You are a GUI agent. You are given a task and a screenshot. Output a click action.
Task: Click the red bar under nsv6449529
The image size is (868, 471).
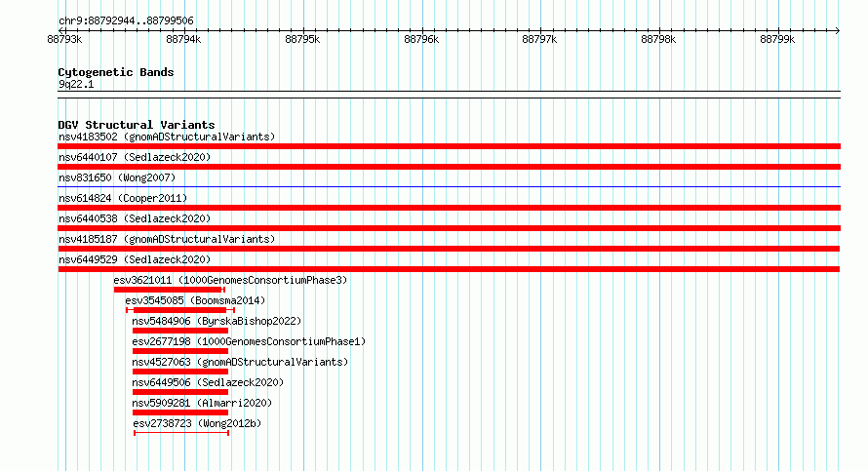[x=449, y=269]
